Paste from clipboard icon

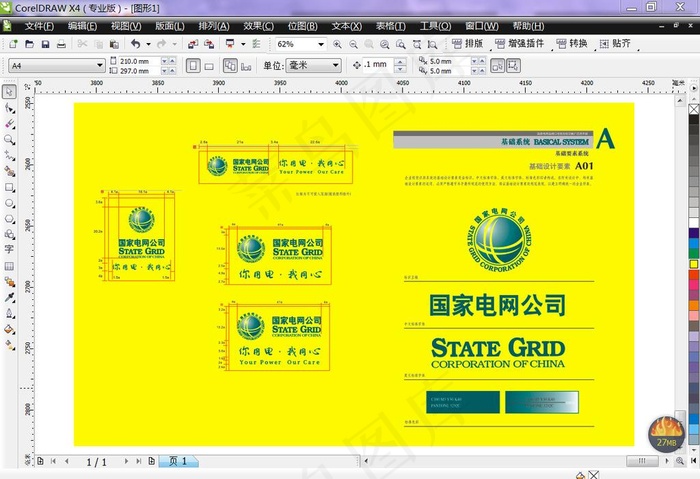[x=114, y=44]
